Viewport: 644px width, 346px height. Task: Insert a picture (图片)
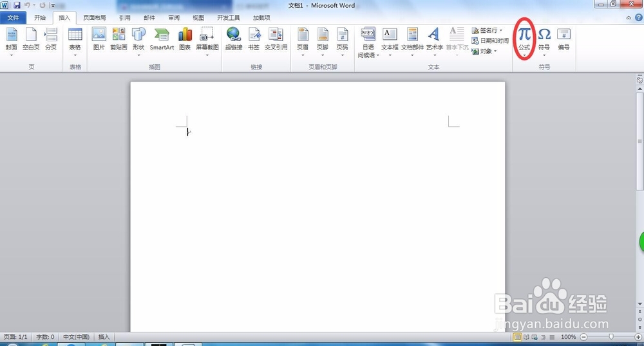pyautogui.click(x=99, y=40)
